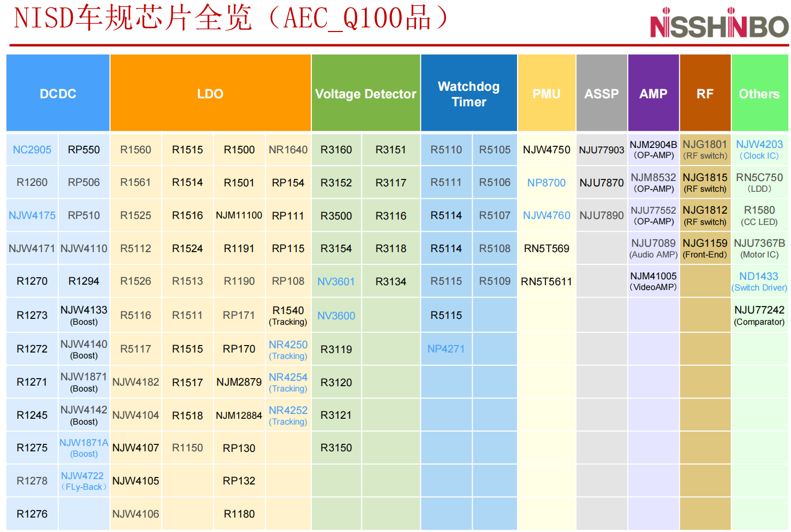Click the NJG1801 (RF switch) cell
The image size is (791, 532).
point(705,150)
